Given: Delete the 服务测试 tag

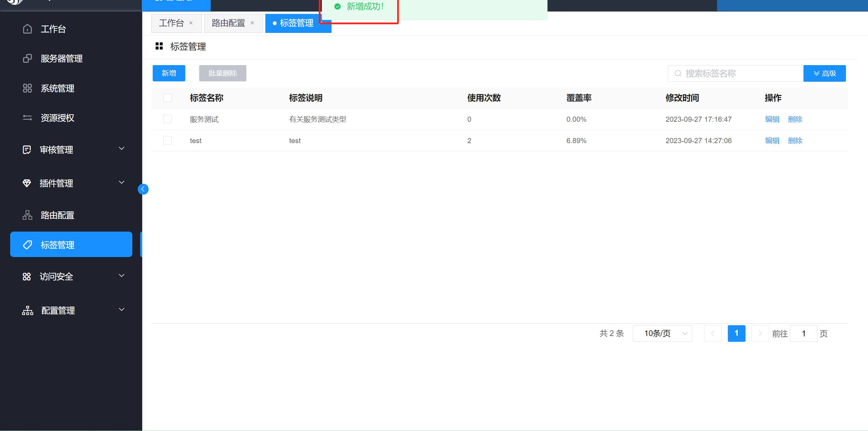Looking at the screenshot, I should point(795,119).
